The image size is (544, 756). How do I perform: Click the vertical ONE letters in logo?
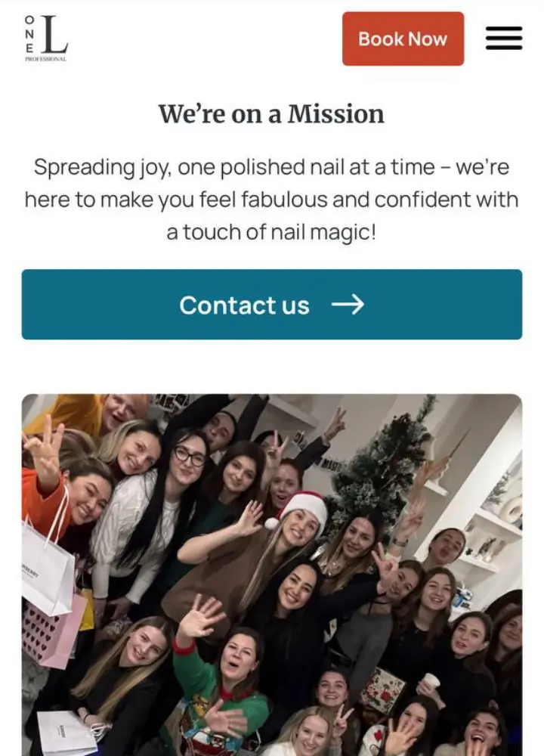point(29,34)
